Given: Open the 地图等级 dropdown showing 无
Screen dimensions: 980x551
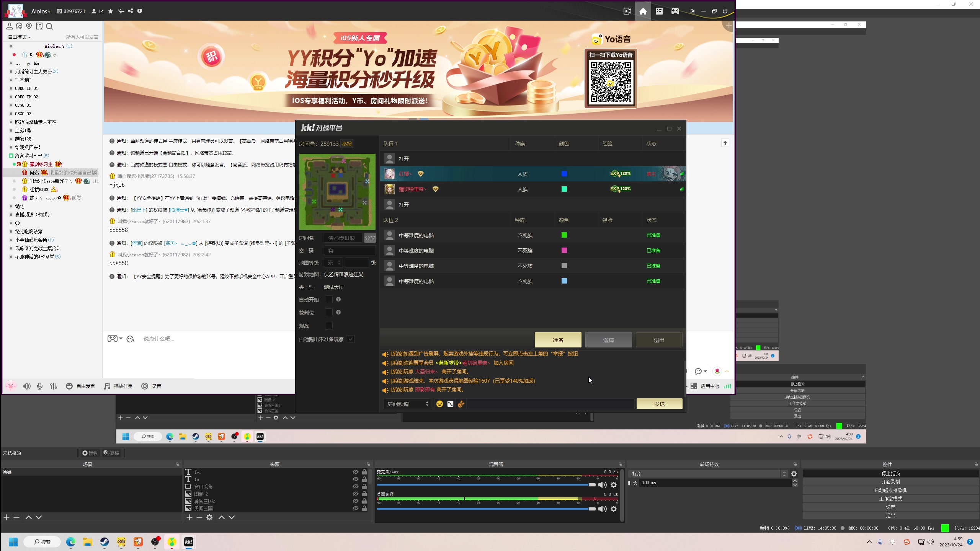Looking at the screenshot, I should (x=333, y=263).
